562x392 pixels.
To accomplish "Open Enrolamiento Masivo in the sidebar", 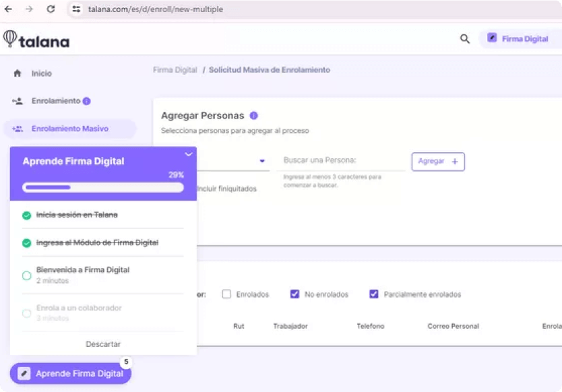I will tap(69, 129).
